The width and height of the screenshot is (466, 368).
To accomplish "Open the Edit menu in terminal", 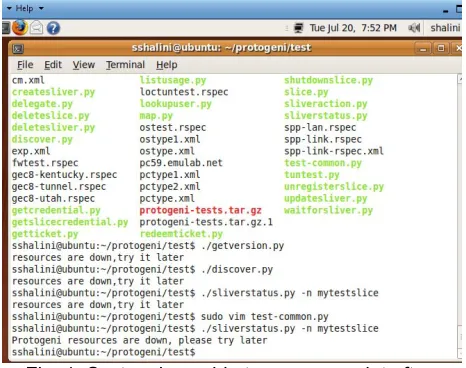I will pyautogui.click(x=53, y=65).
